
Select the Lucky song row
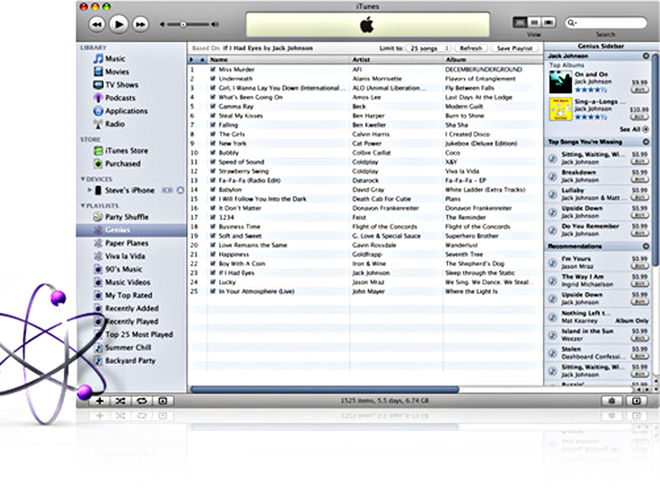[365, 282]
